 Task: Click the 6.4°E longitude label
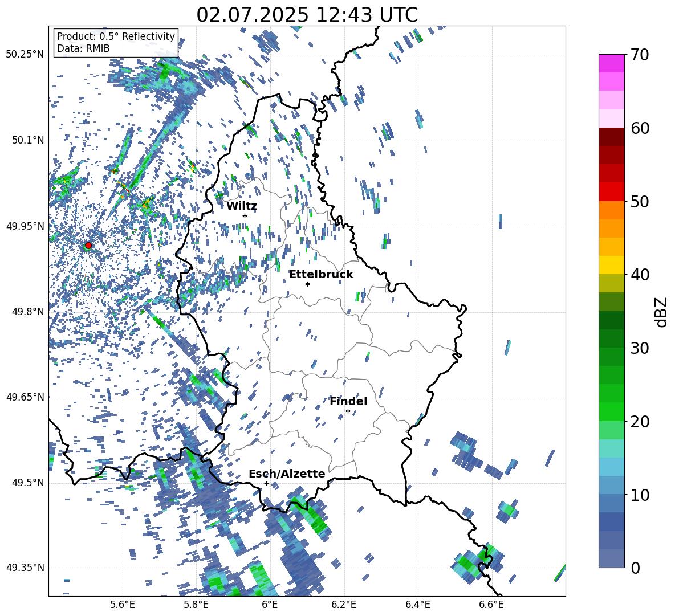pos(417,605)
